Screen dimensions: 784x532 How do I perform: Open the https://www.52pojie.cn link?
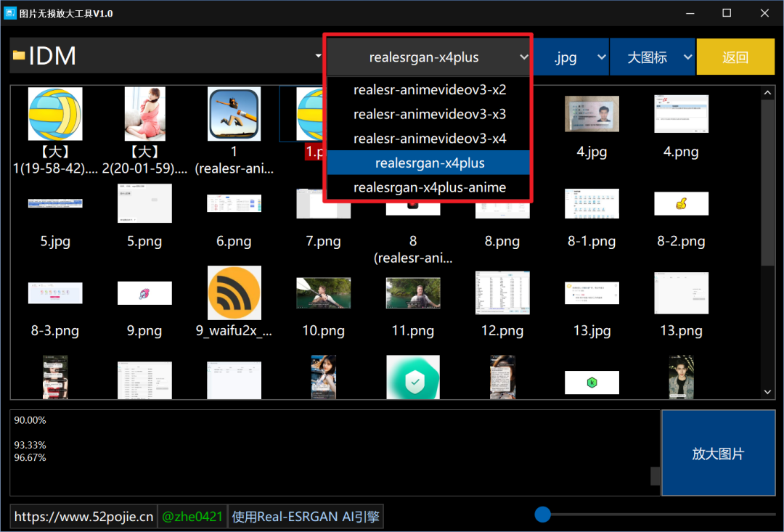point(84,517)
